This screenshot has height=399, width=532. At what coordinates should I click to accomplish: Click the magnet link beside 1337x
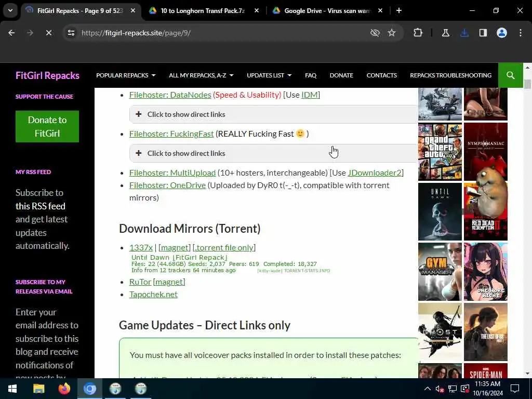[175, 248]
